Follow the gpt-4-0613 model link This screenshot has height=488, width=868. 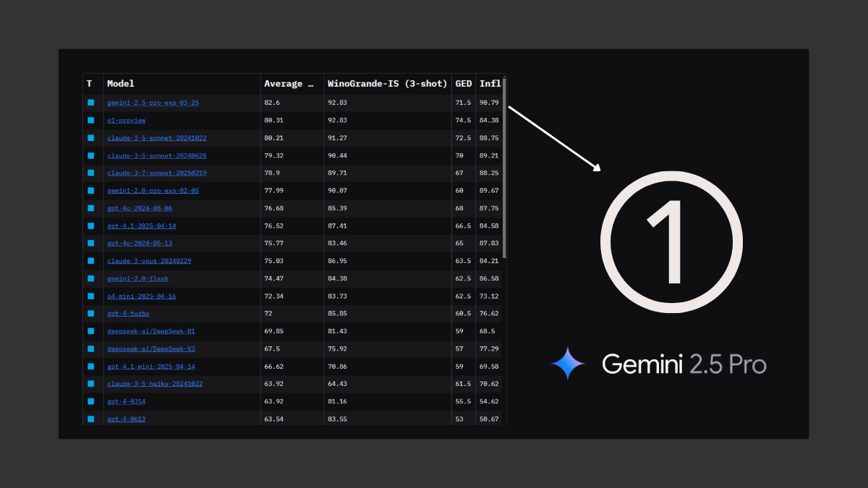pyautogui.click(x=126, y=419)
